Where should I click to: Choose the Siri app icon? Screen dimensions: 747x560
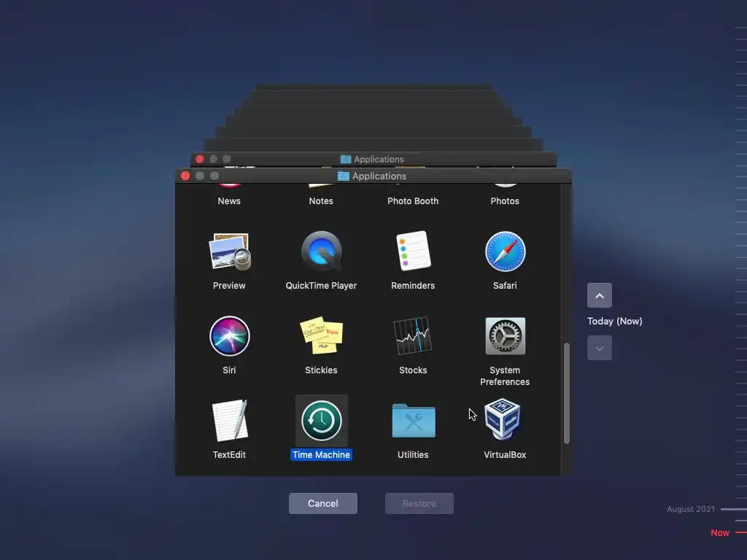pos(230,336)
